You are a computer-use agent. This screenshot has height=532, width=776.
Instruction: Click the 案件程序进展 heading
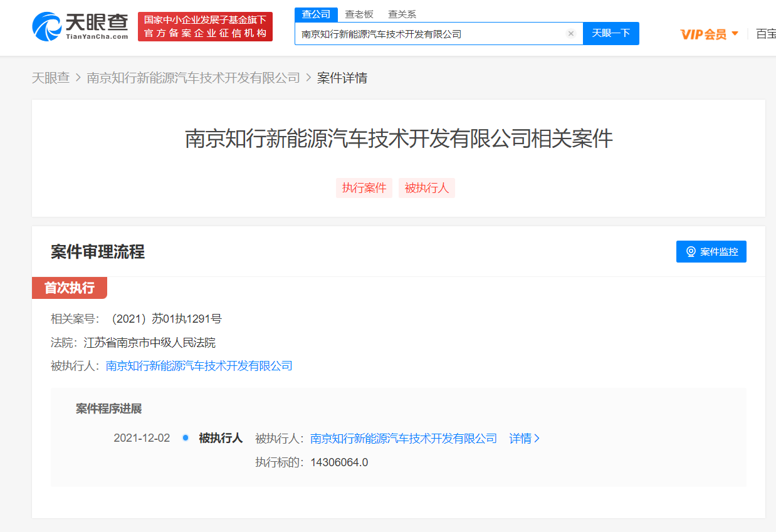[x=109, y=409]
